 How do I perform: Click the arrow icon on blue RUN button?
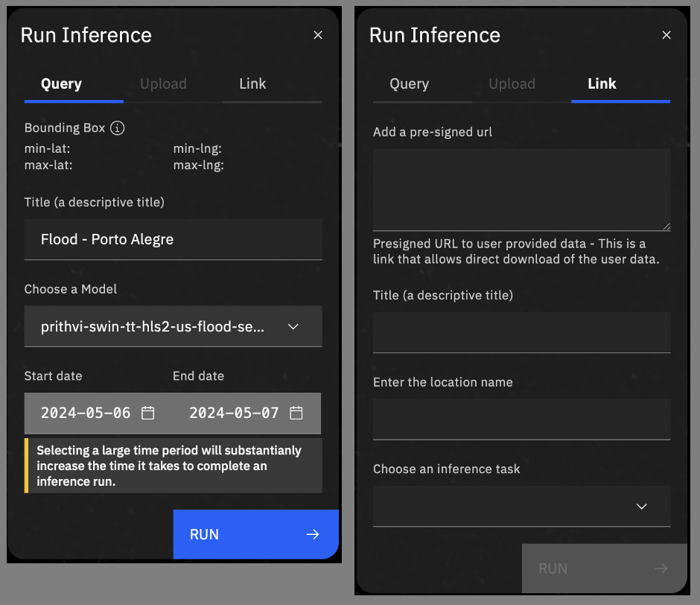coord(313,534)
